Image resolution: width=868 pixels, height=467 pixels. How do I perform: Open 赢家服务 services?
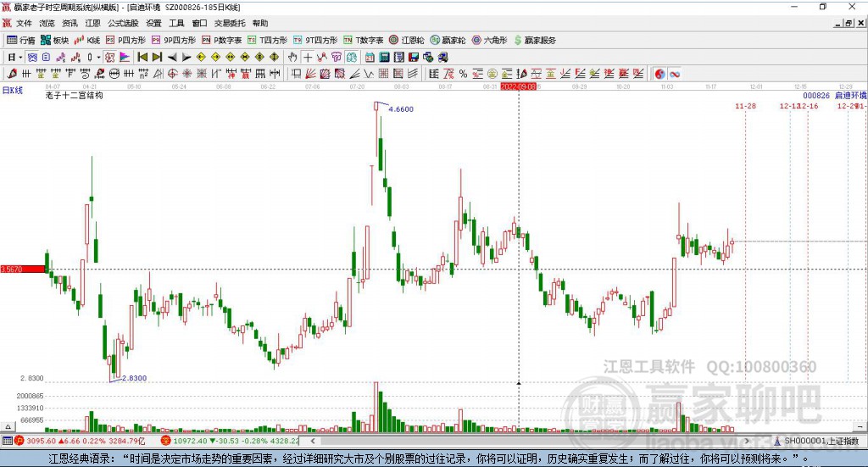point(535,40)
